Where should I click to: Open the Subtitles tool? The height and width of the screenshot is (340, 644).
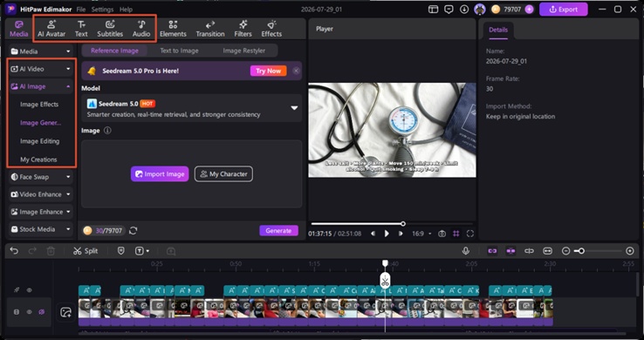tap(110, 29)
